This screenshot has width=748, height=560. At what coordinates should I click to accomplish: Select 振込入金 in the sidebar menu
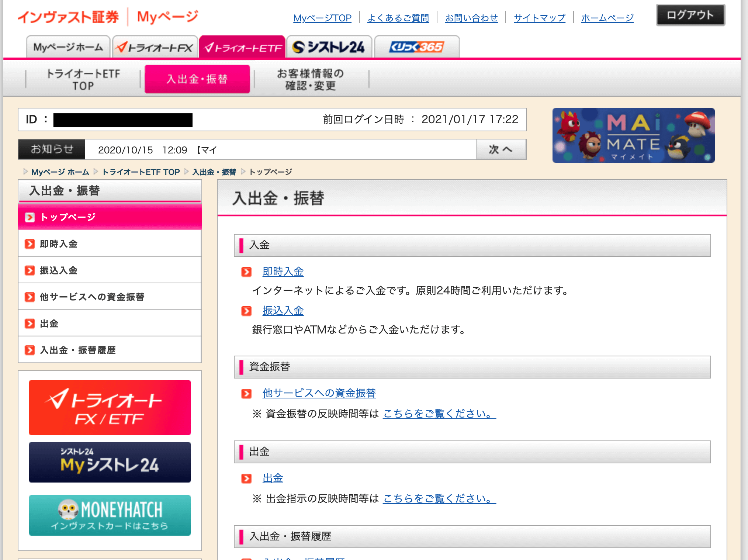pos(110,270)
